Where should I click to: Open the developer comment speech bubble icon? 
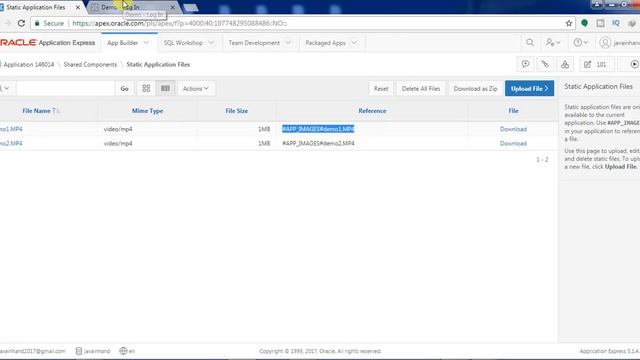pos(525,64)
